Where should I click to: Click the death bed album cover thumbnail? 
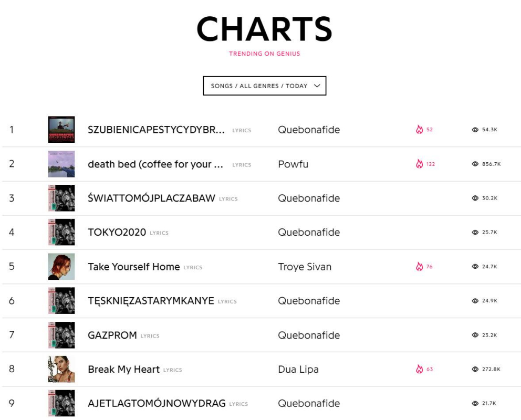pos(61,164)
